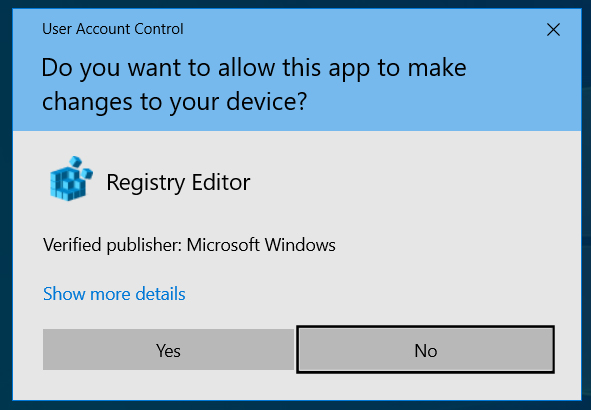The height and width of the screenshot is (410, 591).
Task: Click the Registry Editor cube icon
Action: (x=71, y=178)
